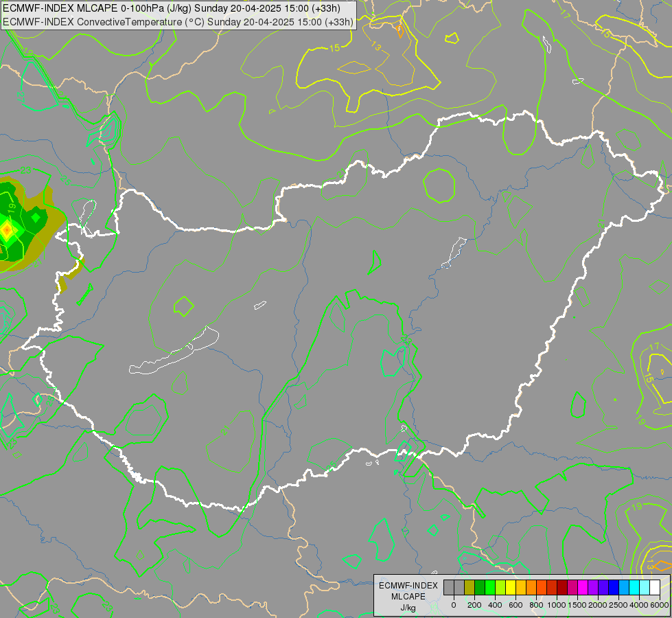Image resolution: width=672 pixels, height=618 pixels.
Task: Click the '800' legend tick label
Action: [x=536, y=605]
